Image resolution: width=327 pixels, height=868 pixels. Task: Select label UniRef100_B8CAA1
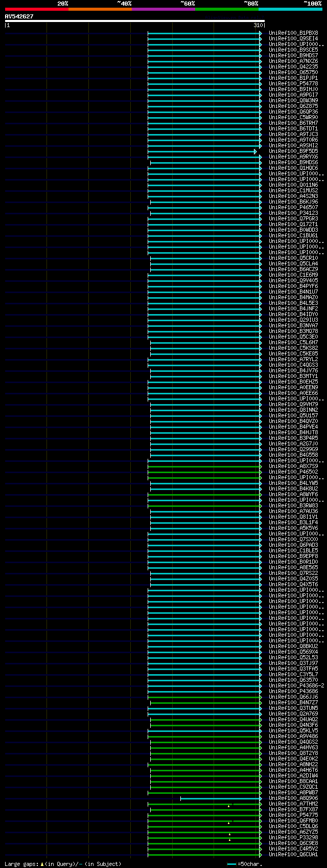293,781
